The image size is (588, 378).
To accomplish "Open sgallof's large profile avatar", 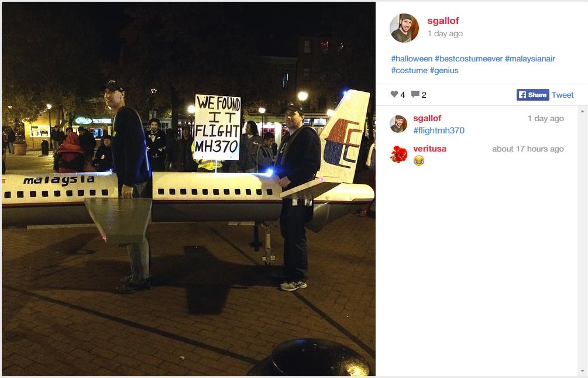I will pos(404,28).
